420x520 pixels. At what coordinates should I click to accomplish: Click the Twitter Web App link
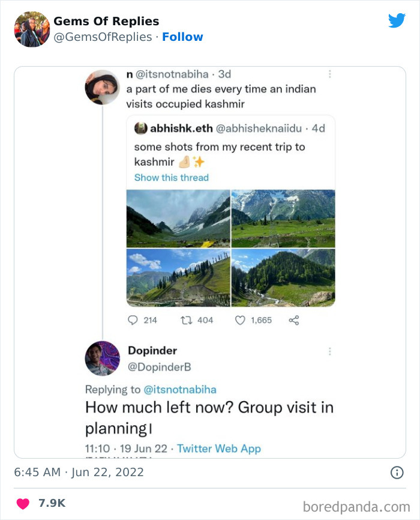[x=219, y=449]
